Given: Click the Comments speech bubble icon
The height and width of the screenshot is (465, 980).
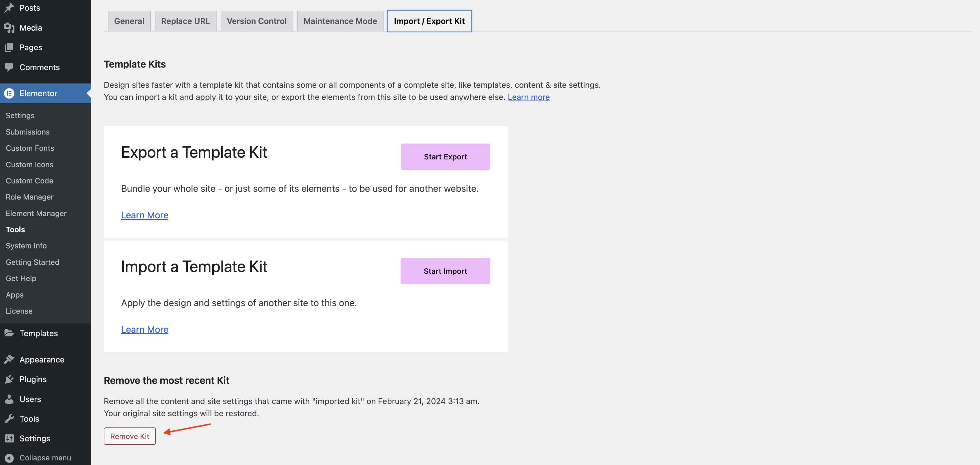Looking at the screenshot, I should tap(9, 67).
